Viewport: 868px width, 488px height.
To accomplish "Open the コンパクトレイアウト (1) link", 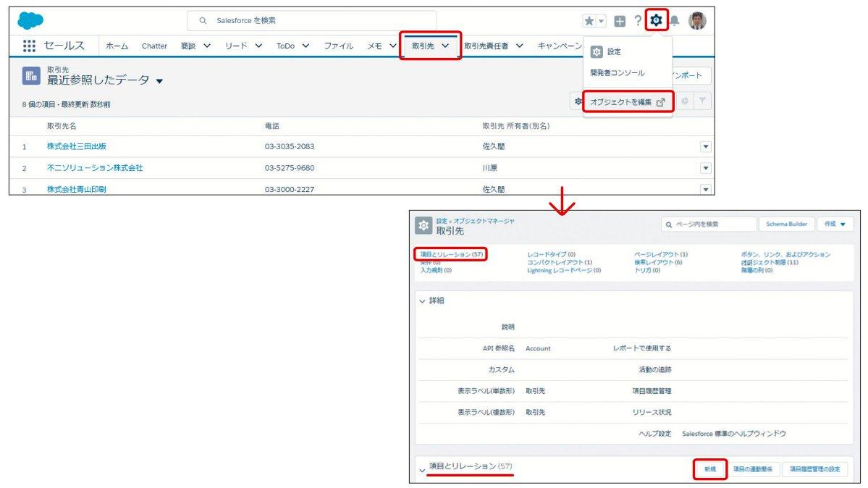I will 560,263.
